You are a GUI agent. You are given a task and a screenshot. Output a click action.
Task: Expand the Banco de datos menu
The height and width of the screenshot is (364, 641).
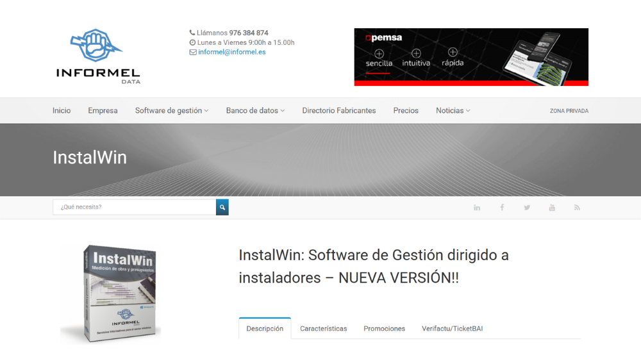(x=256, y=111)
